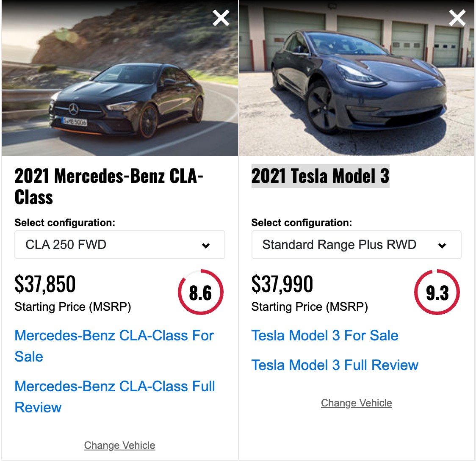Click the 9.3 rating circle

(437, 292)
